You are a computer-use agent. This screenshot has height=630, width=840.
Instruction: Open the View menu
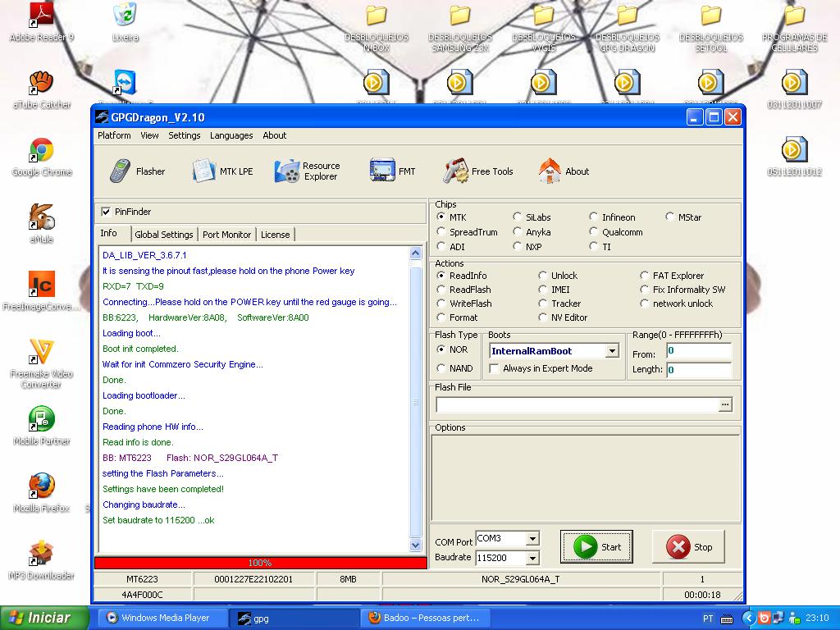pyautogui.click(x=149, y=135)
